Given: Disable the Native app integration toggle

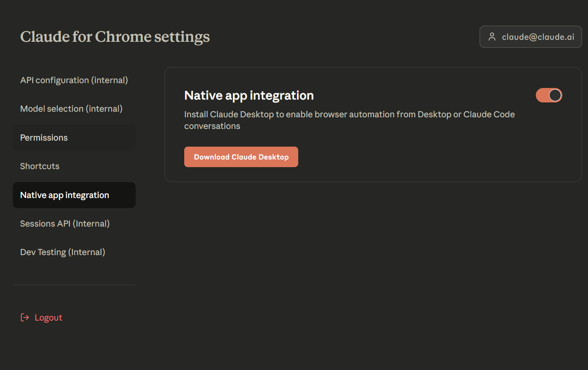Looking at the screenshot, I should coord(549,95).
